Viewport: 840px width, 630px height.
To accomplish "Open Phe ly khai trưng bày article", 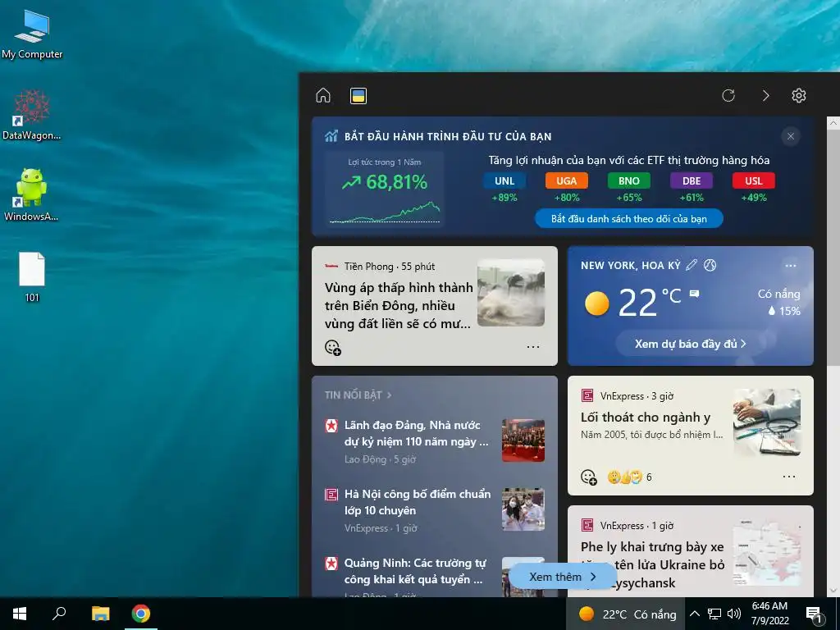I will (x=652, y=564).
